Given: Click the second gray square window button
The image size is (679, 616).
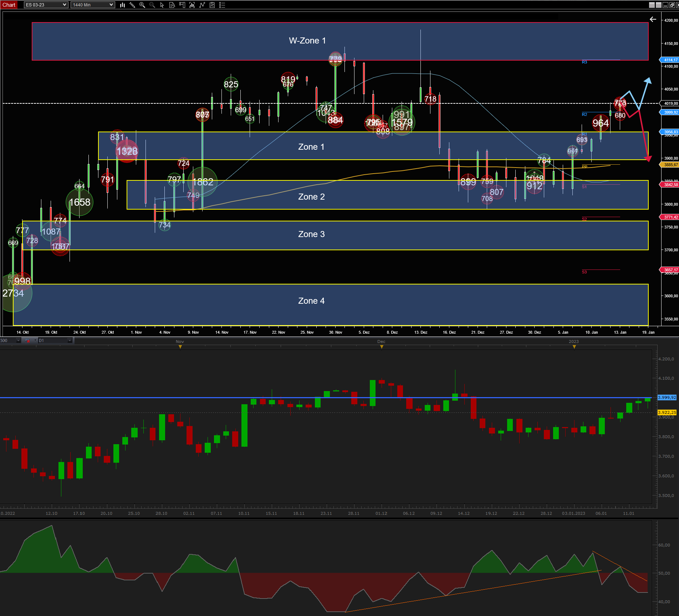Looking at the screenshot, I should [x=659, y=5].
